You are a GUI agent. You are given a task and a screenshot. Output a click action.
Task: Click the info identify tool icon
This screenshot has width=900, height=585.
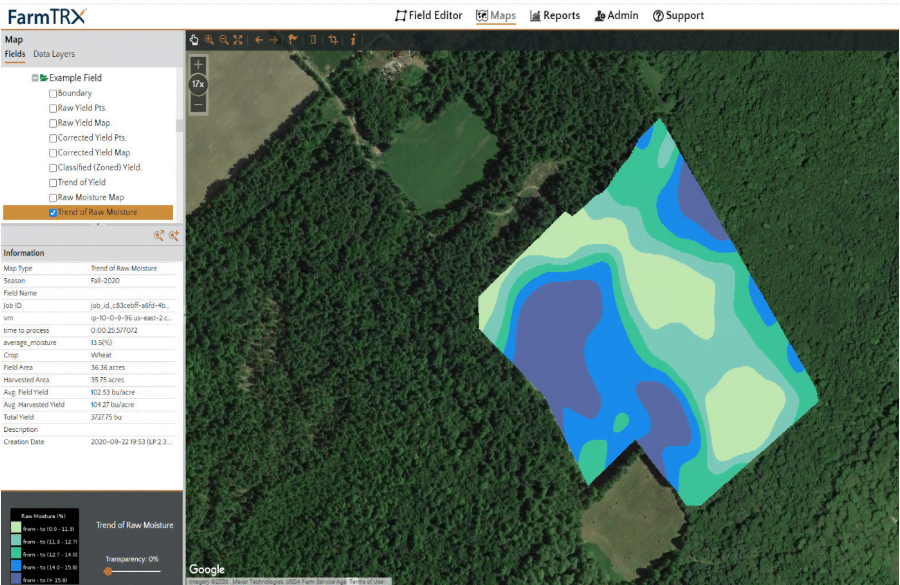click(x=353, y=39)
